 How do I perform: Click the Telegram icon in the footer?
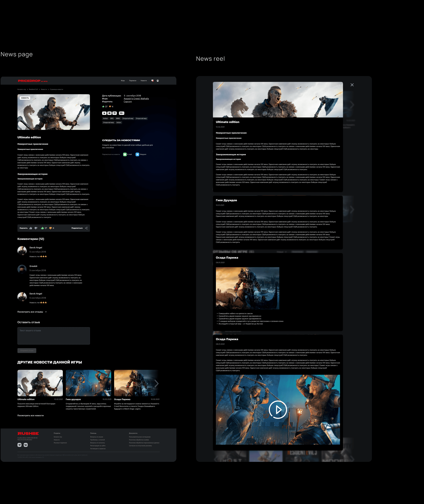19,445
